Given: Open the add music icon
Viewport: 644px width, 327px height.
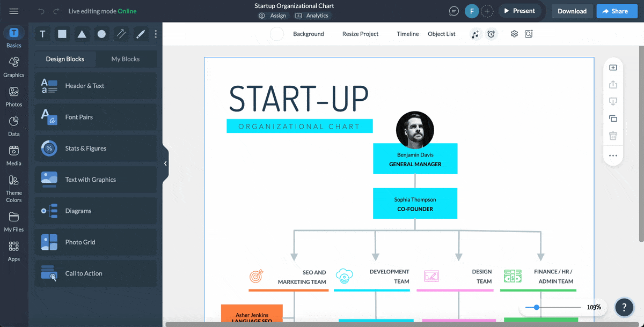Looking at the screenshot, I should (475, 34).
